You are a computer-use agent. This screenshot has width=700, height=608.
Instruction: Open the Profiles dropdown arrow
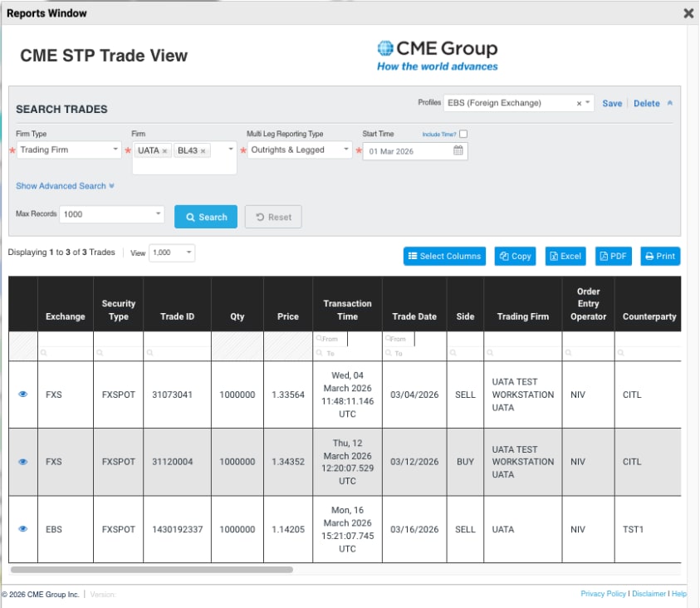[x=588, y=103]
